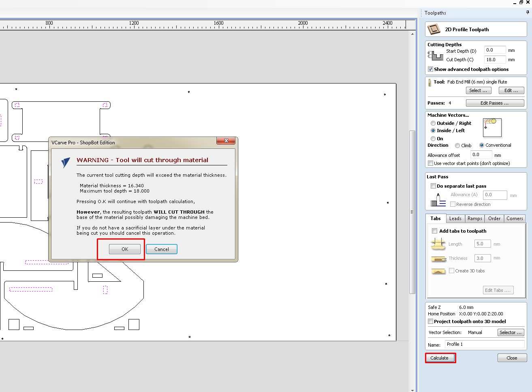
Task: Choose Climb cutting direction
Action: tap(457, 146)
